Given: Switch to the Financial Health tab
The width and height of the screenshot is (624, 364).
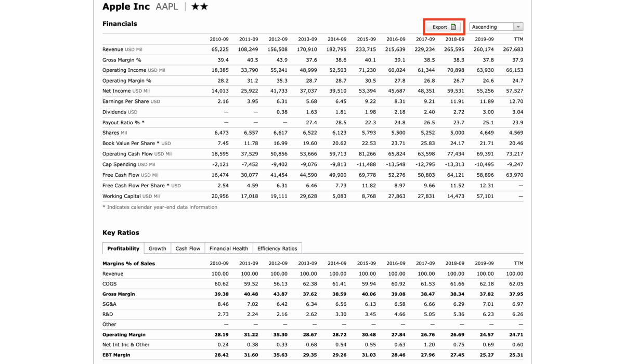Looking at the screenshot, I should pos(229,249).
